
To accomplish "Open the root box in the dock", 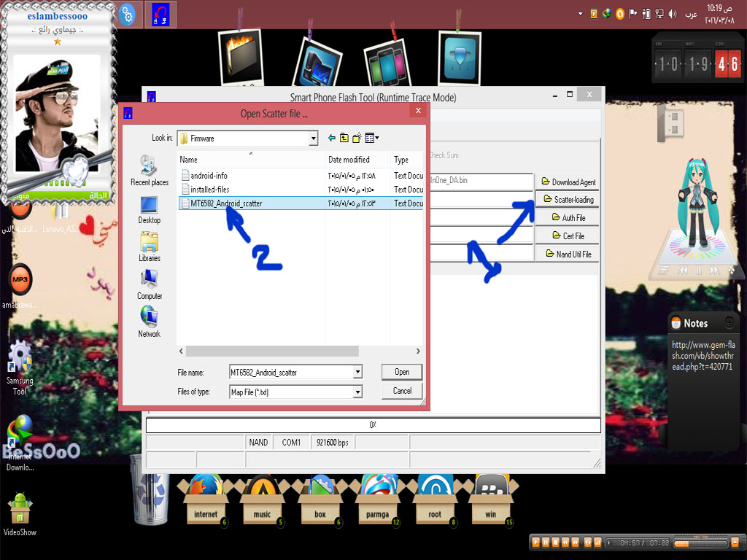I will coord(435,500).
